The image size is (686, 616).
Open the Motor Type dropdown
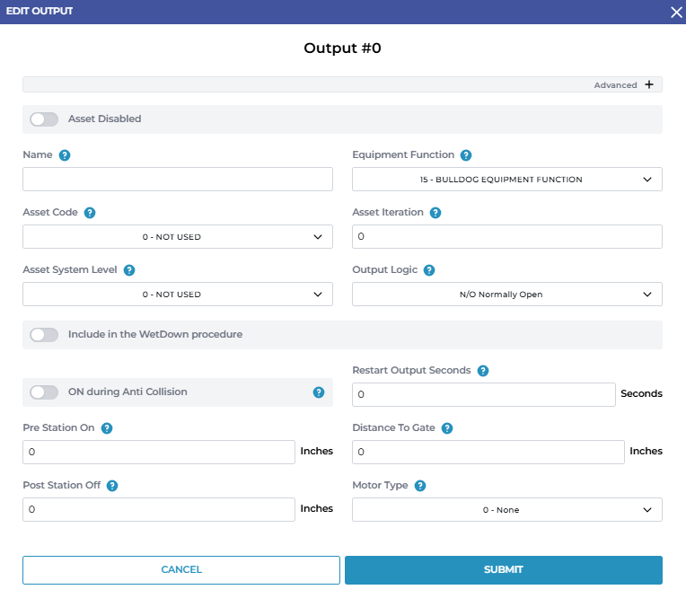click(506, 510)
